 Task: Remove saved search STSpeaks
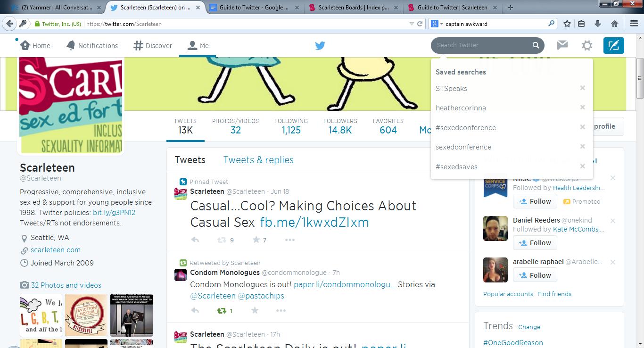(x=583, y=88)
